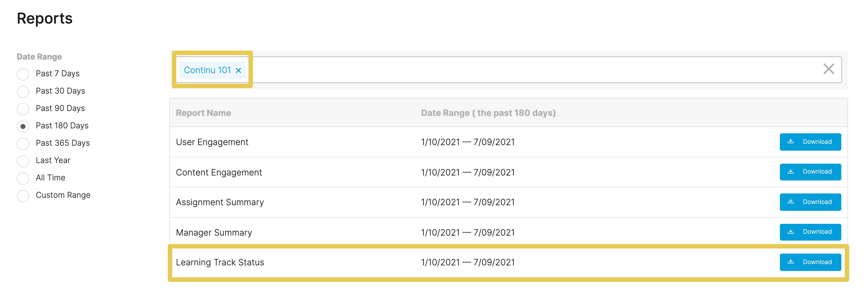Click the Date Range sidebar label

[39, 56]
